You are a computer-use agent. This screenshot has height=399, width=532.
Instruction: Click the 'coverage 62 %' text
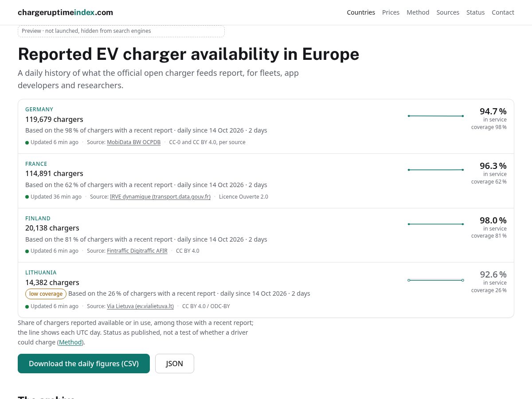[x=489, y=182]
